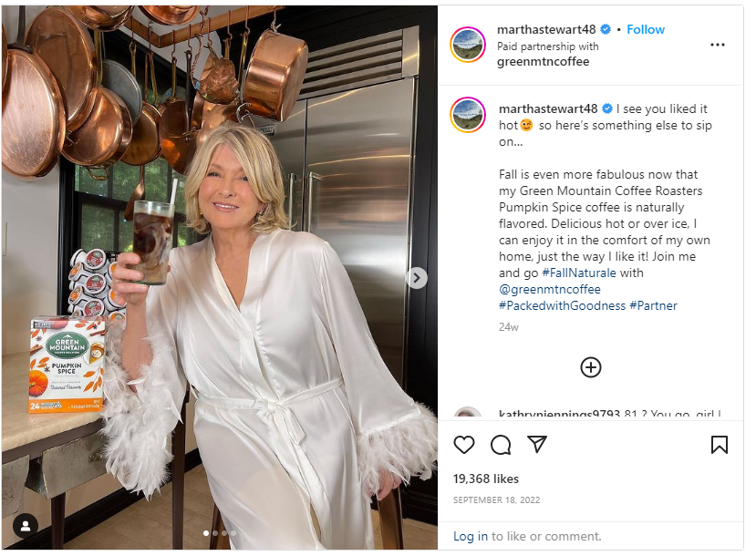
Task: Click the #Partner hashtag
Action: click(x=653, y=305)
